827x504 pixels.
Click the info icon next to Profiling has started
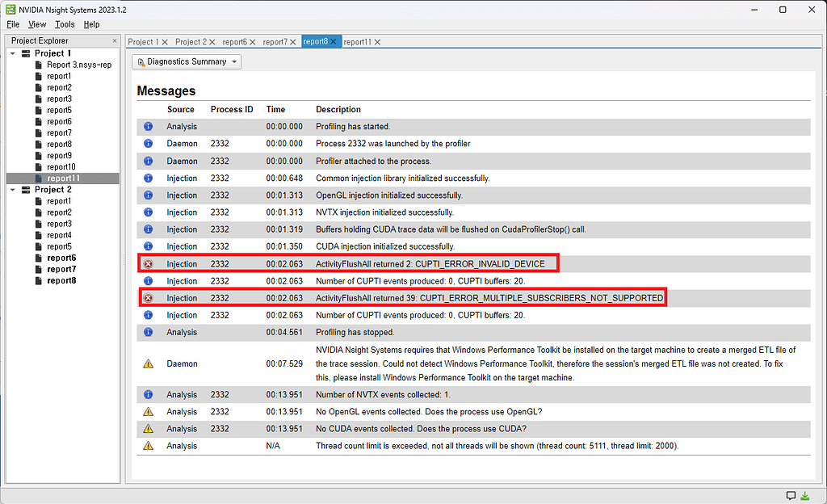(148, 127)
